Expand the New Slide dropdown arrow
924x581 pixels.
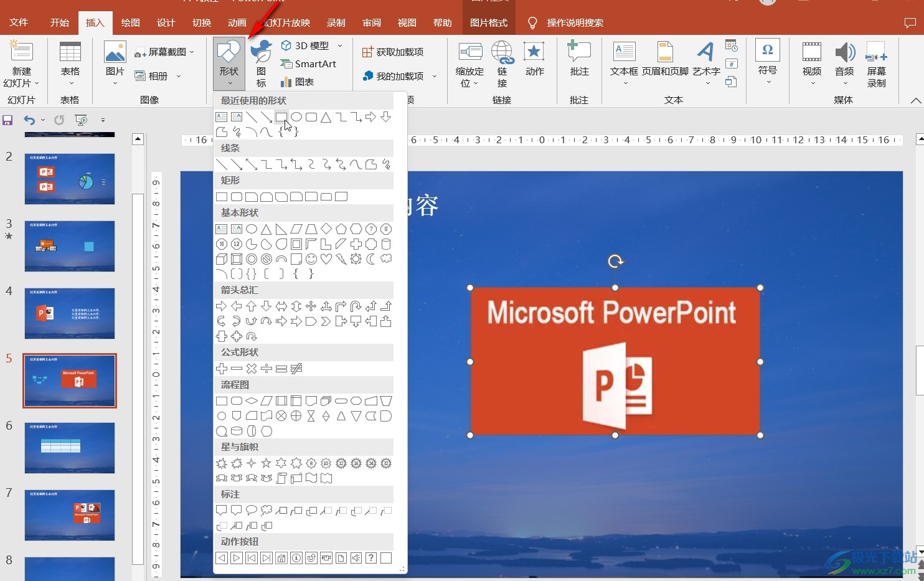[x=37, y=83]
